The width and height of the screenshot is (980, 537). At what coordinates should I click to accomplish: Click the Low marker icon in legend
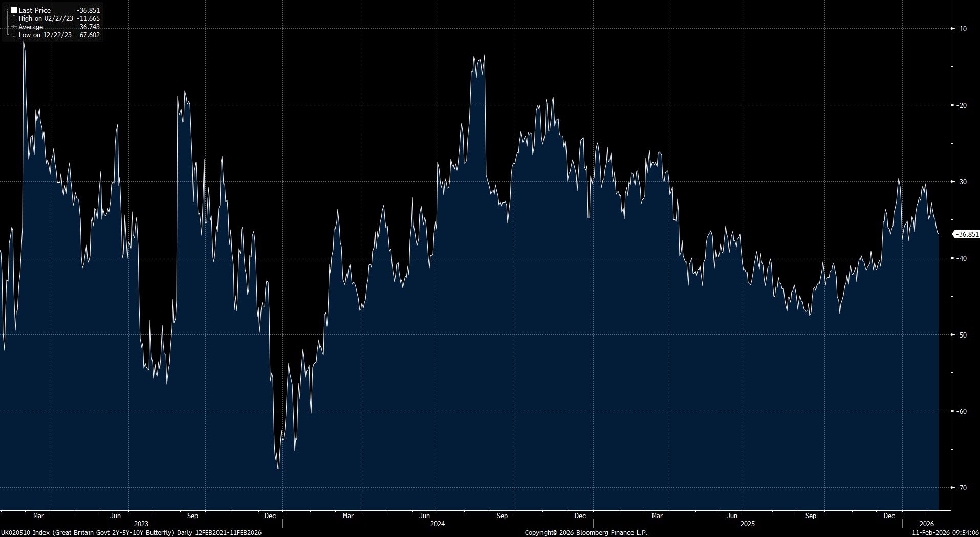(x=14, y=35)
